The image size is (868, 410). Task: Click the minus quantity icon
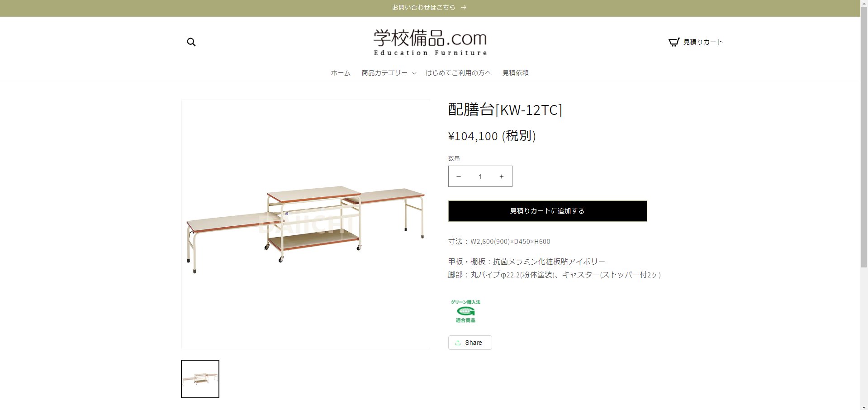point(459,176)
